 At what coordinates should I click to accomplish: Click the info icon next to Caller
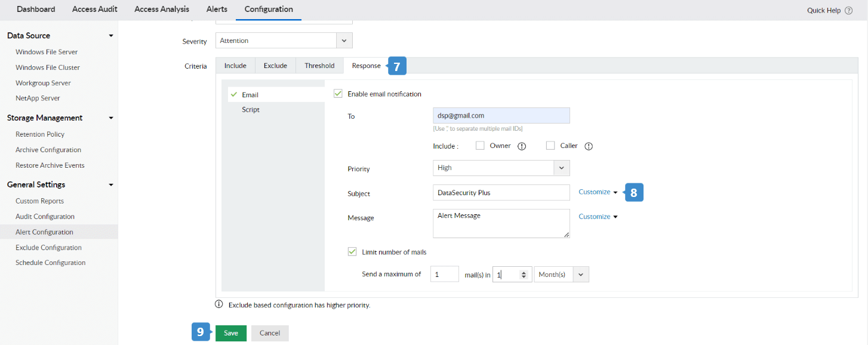589,146
